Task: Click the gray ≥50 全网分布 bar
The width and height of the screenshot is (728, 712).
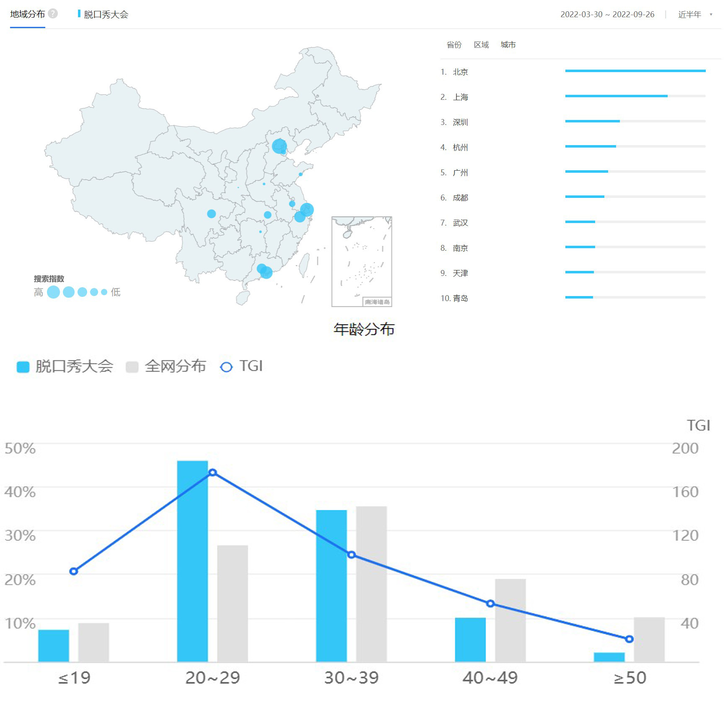Action: [x=649, y=639]
